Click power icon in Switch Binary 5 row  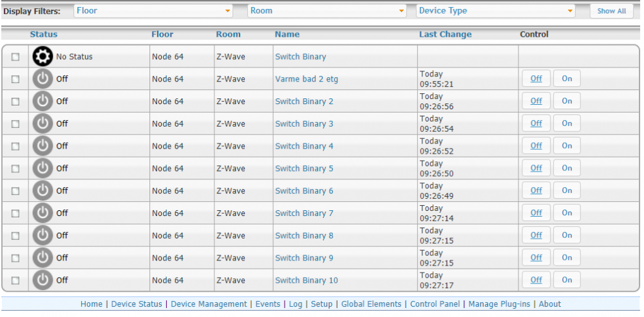43,168
